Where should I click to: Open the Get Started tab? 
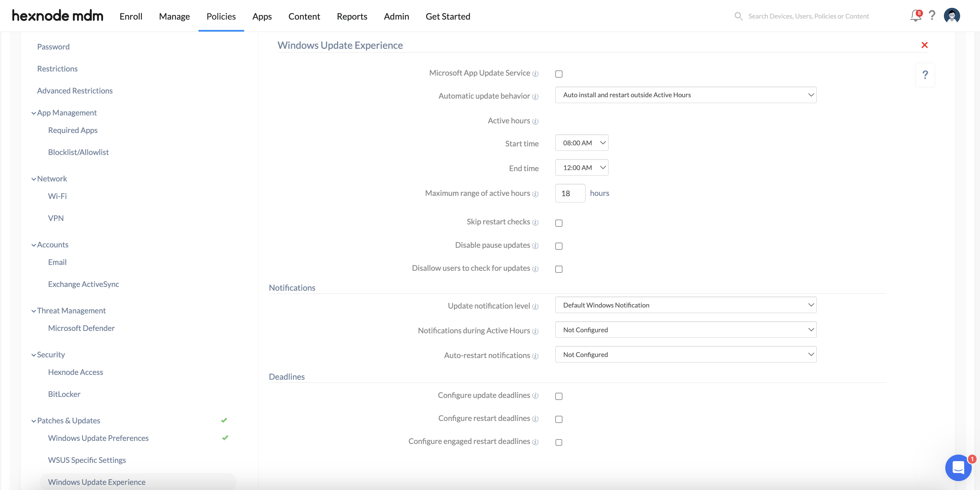pyautogui.click(x=448, y=16)
